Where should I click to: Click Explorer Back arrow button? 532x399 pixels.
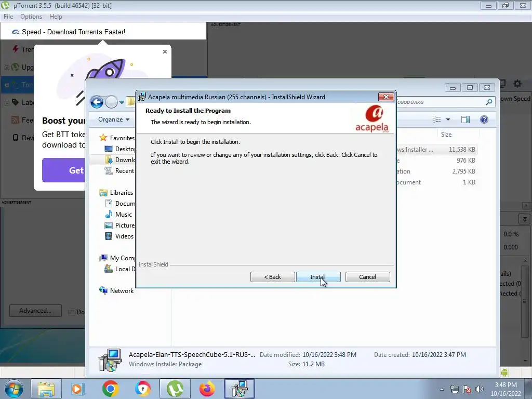pyautogui.click(x=97, y=102)
